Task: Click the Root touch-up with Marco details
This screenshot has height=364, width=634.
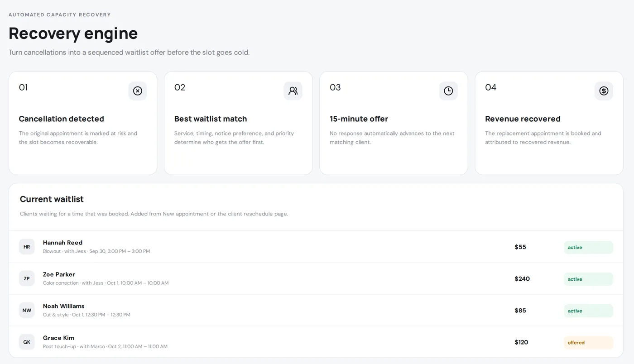Action: click(x=105, y=346)
